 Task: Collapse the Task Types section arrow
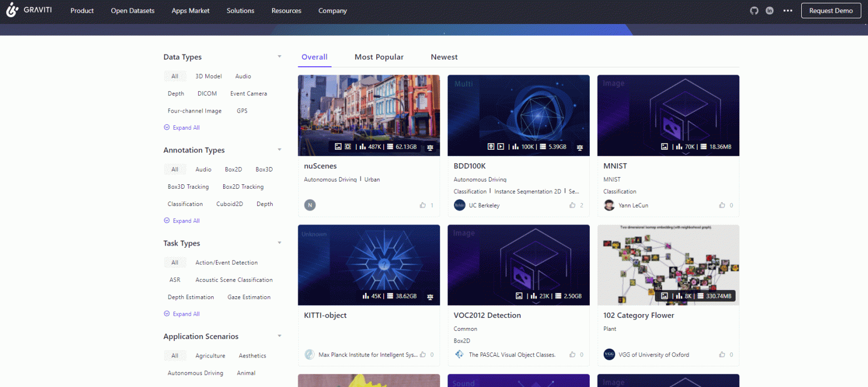[x=279, y=243]
